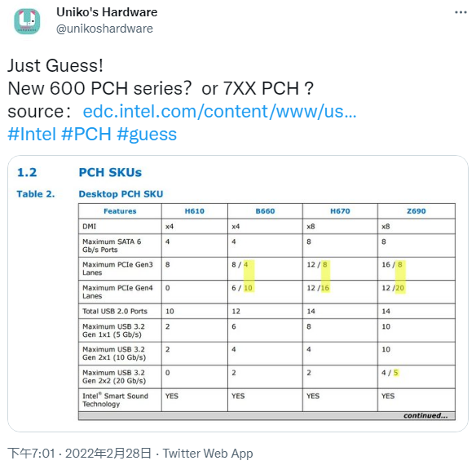Click the tweet text 'Just Guess!'
This screenshot has height=465, width=476.
[x=55, y=65]
